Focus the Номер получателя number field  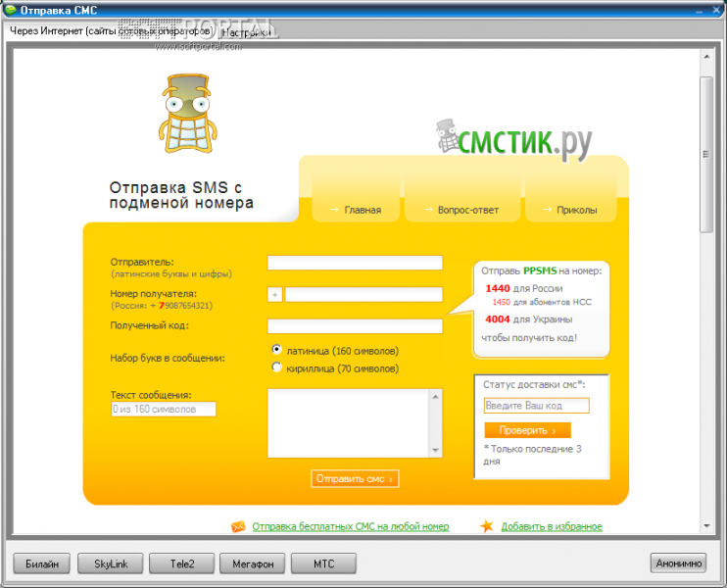363,294
